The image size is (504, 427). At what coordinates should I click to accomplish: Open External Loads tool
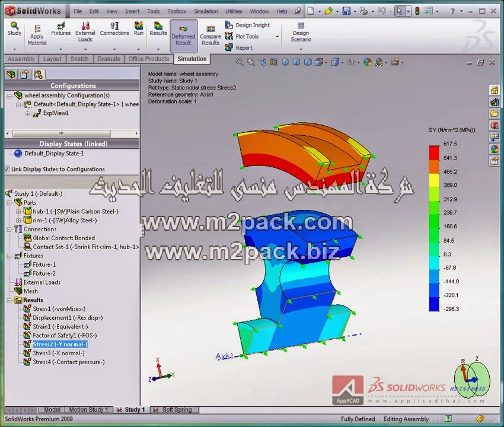(x=85, y=32)
